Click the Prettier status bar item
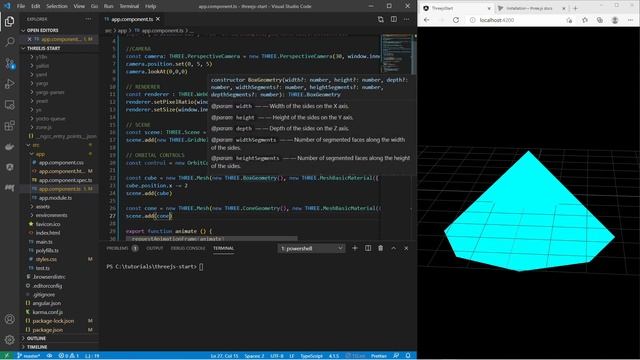The image size is (640, 360). 379,356
